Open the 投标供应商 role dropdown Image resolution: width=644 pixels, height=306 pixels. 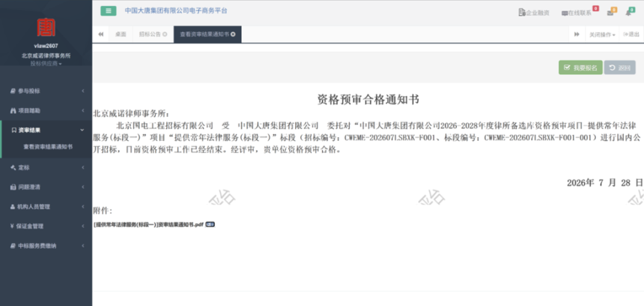point(46,64)
